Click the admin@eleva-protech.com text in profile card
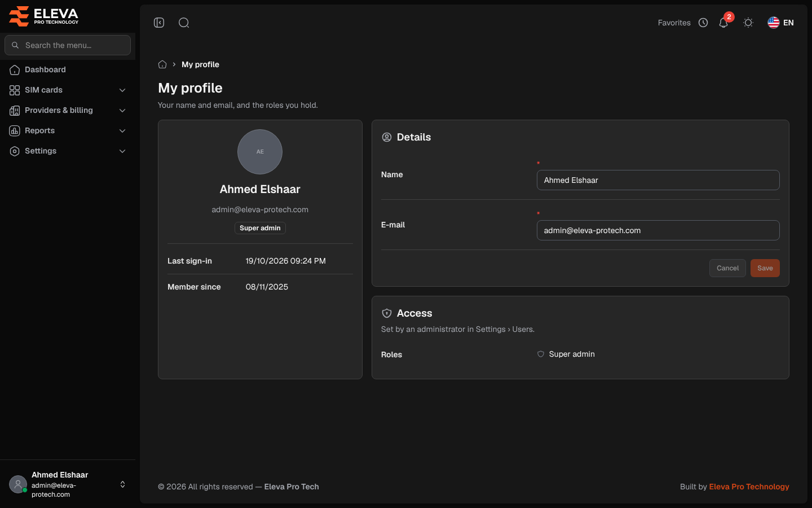 tap(260, 209)
